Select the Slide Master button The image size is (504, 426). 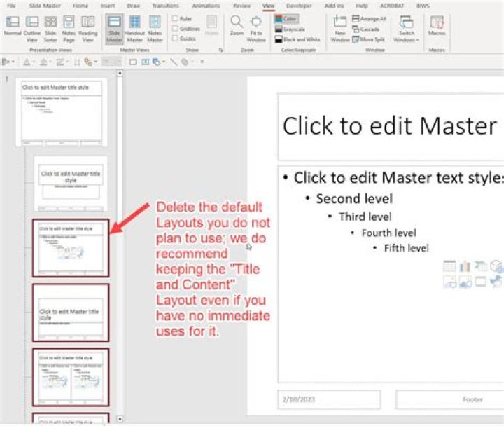(114, 29)
